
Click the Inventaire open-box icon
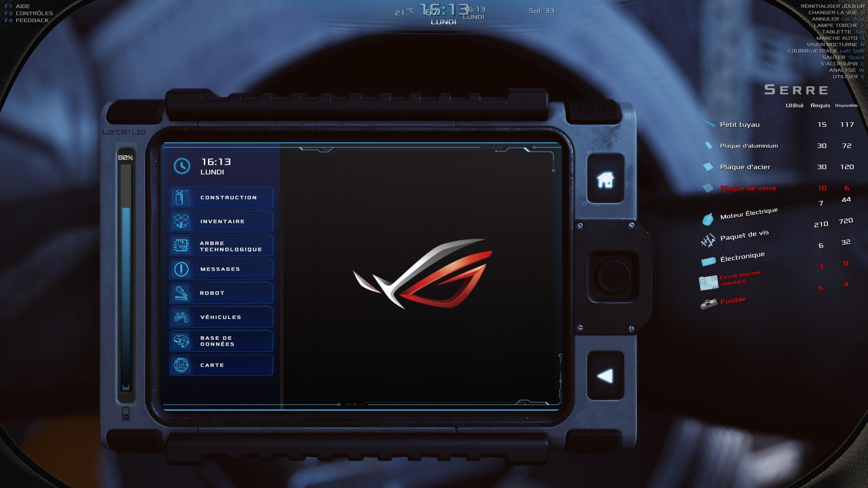pos(181,221)
